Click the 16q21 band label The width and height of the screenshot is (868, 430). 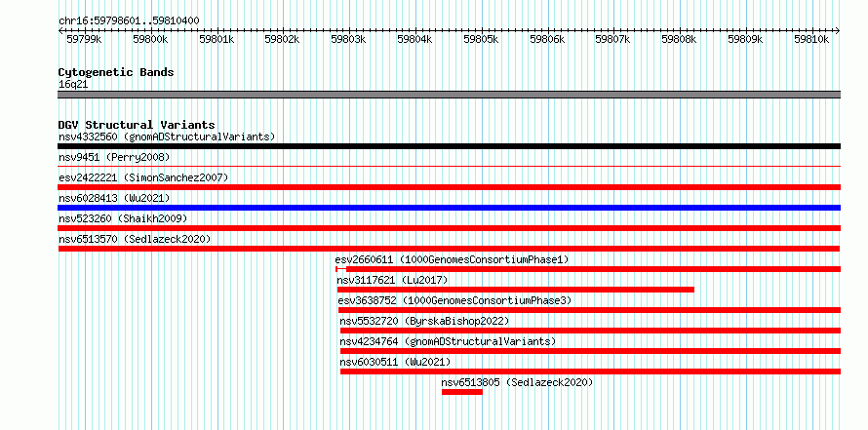[x=73, y=85]
